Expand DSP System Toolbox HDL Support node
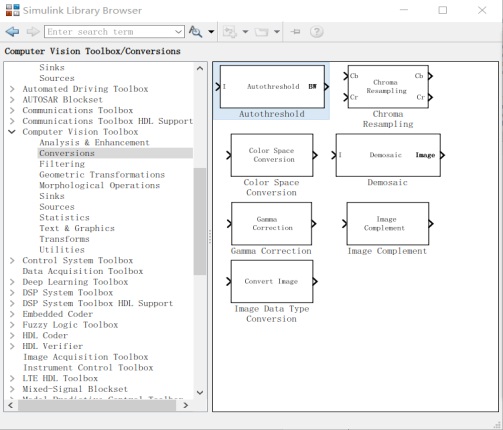 point(12,303)
